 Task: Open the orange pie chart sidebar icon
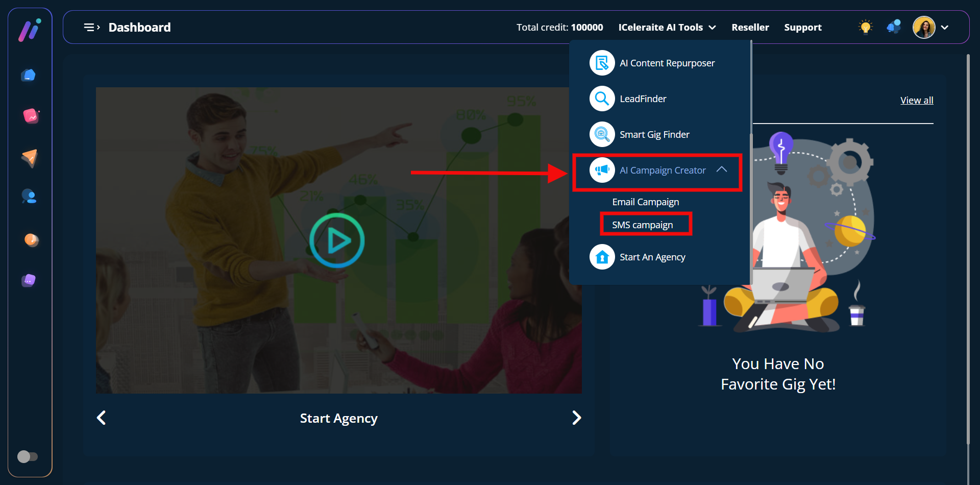coord(31,239)
